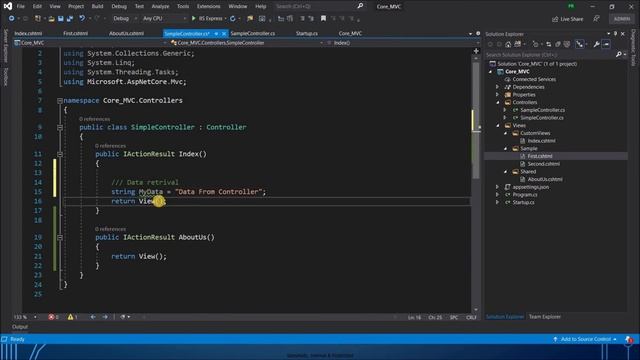Click the Show All Files icon in Solution Explorer
Screen dimensions: 640x360
point(567,44)
